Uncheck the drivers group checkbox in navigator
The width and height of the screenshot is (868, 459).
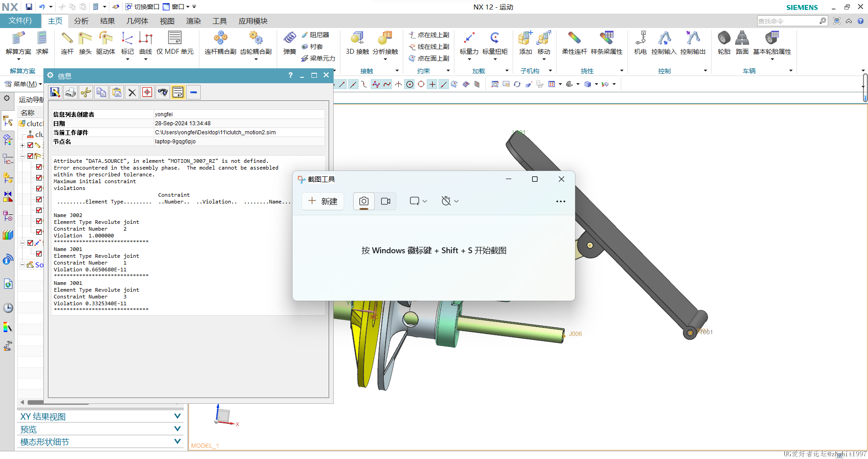click(x=30, y=243)
